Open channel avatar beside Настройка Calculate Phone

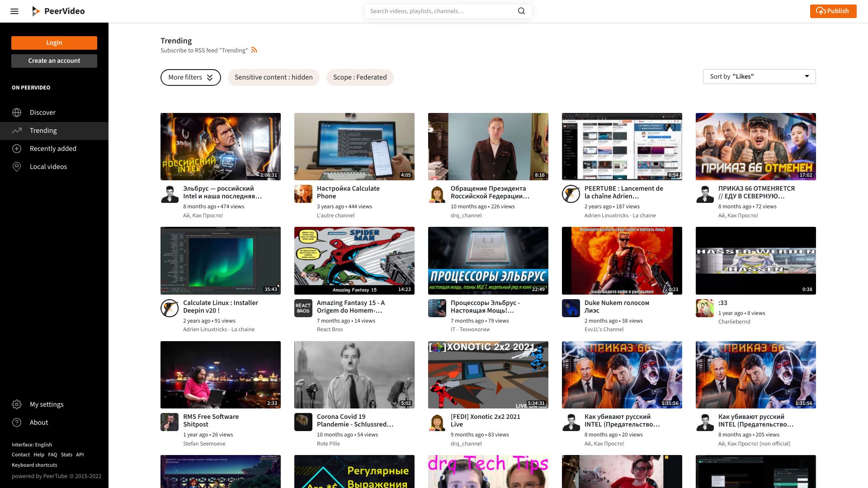[303, 194]
